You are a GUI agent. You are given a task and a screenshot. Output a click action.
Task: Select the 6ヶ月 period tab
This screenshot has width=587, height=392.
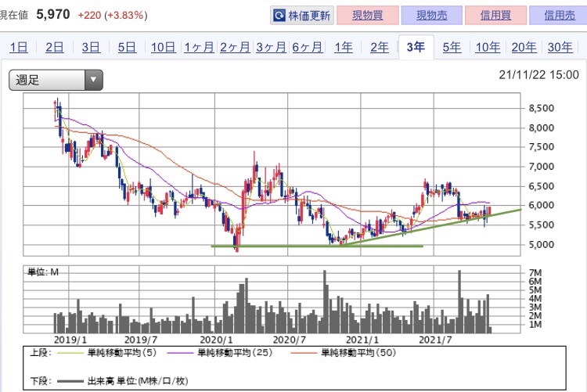[308, 47]
